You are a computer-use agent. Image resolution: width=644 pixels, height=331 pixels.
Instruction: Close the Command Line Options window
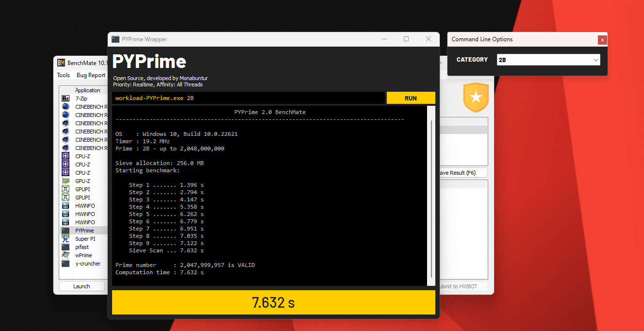coord(602,40)
